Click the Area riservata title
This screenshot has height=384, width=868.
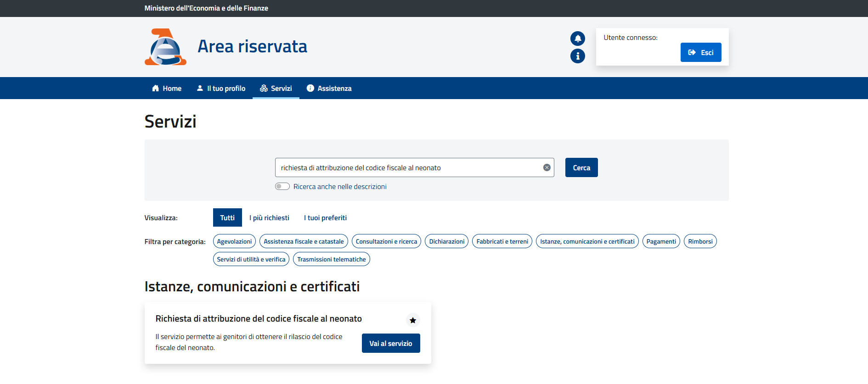252,46
